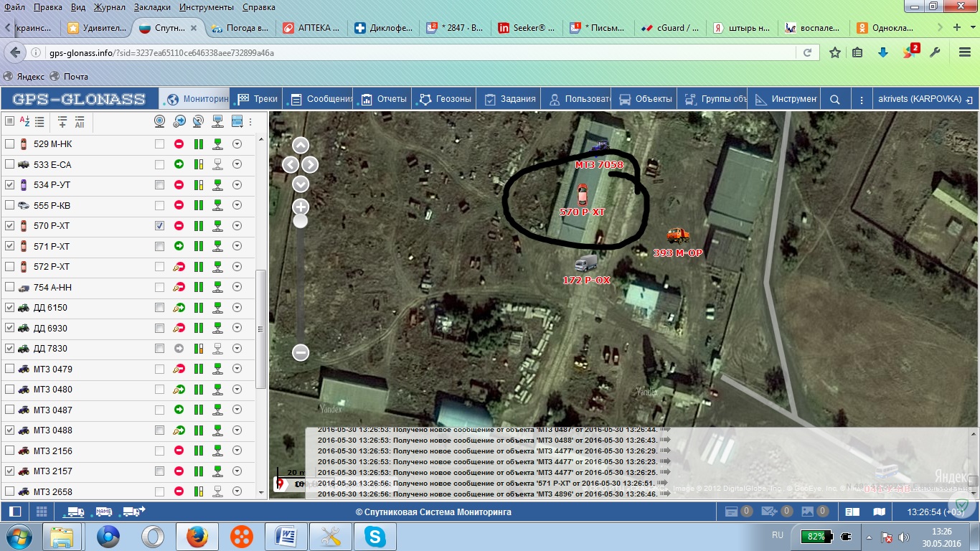Open the Справка menu in Firefox

(259, 7)
